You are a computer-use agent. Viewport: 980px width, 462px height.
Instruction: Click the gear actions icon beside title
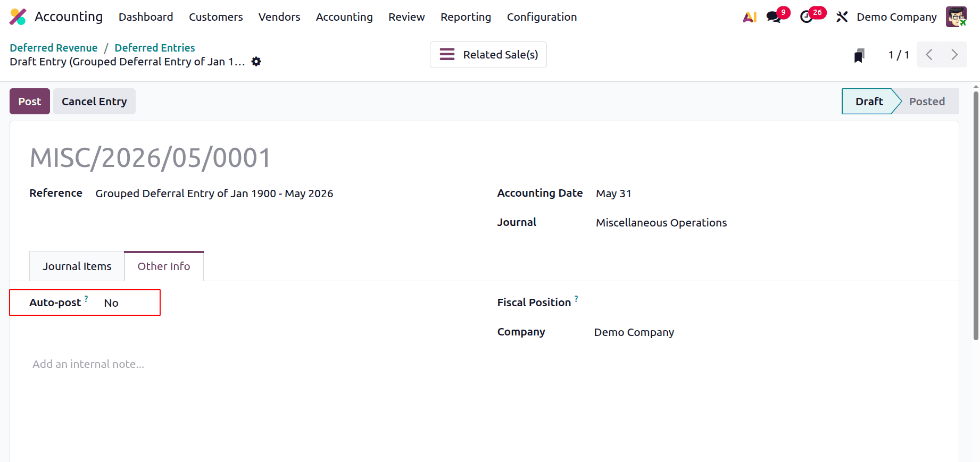click(x=256, y=62)
